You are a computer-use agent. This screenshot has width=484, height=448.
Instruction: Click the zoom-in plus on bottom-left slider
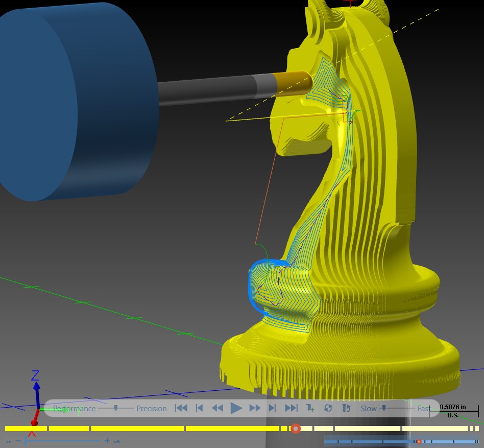(x=107, y=441)
